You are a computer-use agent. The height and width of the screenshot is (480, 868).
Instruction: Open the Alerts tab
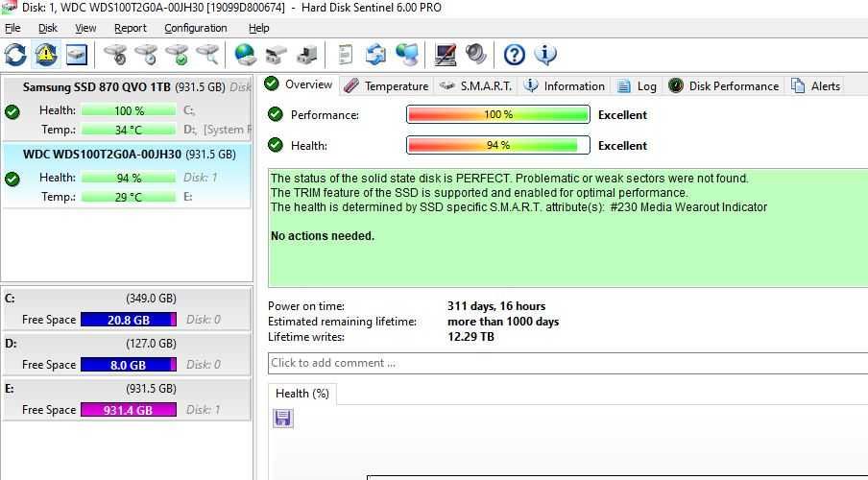[x=816, y=86]
